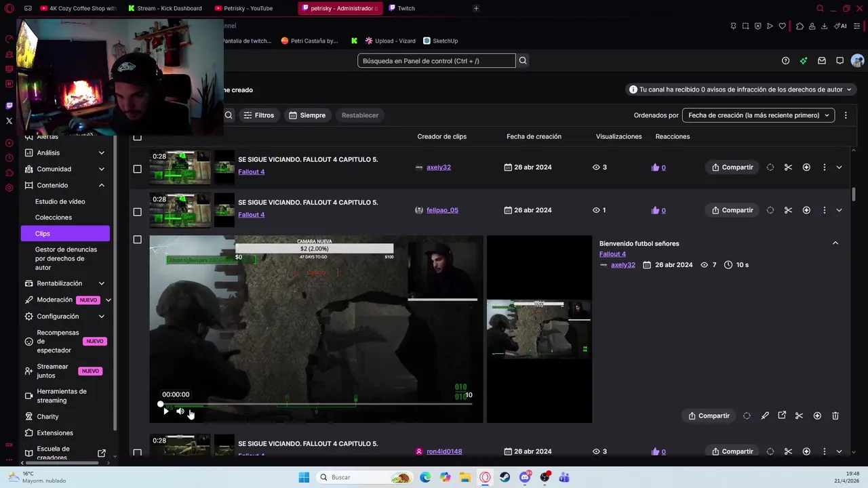The image size is (868, 488).
Task: Click Compartir on the expanded clip
Action: click(x=709, y=415)
